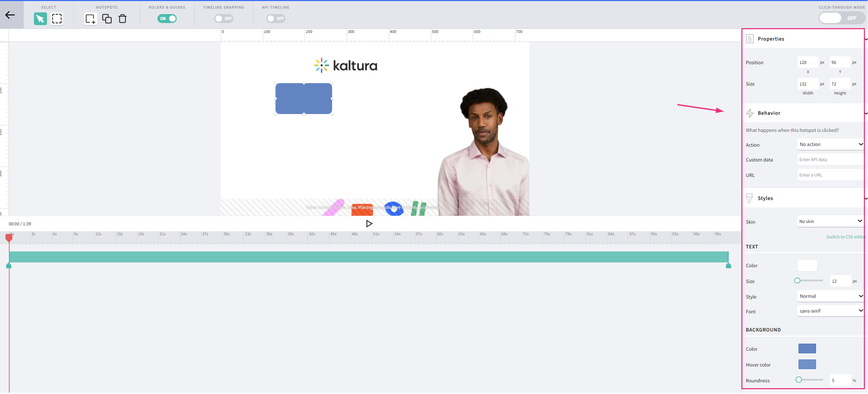The height and width of the screenshot is (394, 868).
Task: Duplicate the selected hotspot
Action: click(x=107, y=19)
